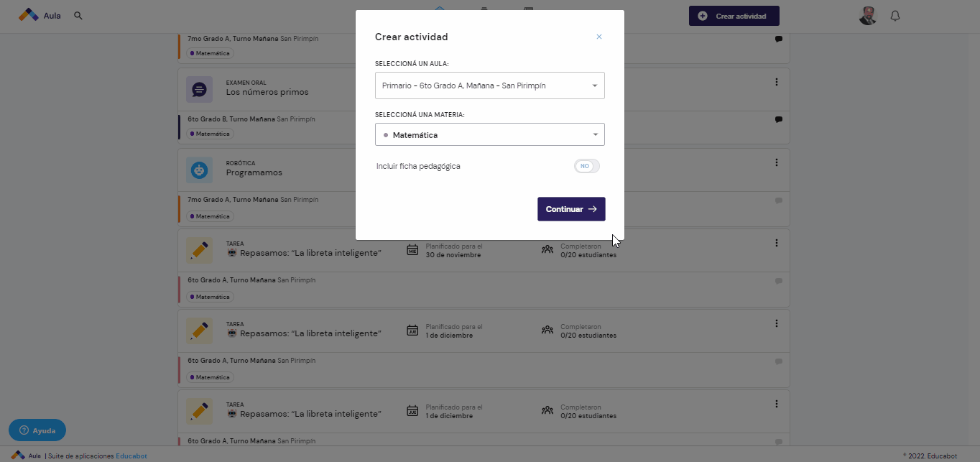
Task: Open the notifications bell
Action: click(895, 16)
